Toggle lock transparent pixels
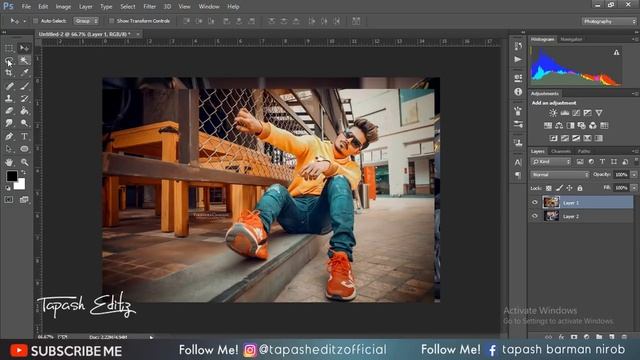The height and width of the screenshot is (360, 640). tap(549, 188)
